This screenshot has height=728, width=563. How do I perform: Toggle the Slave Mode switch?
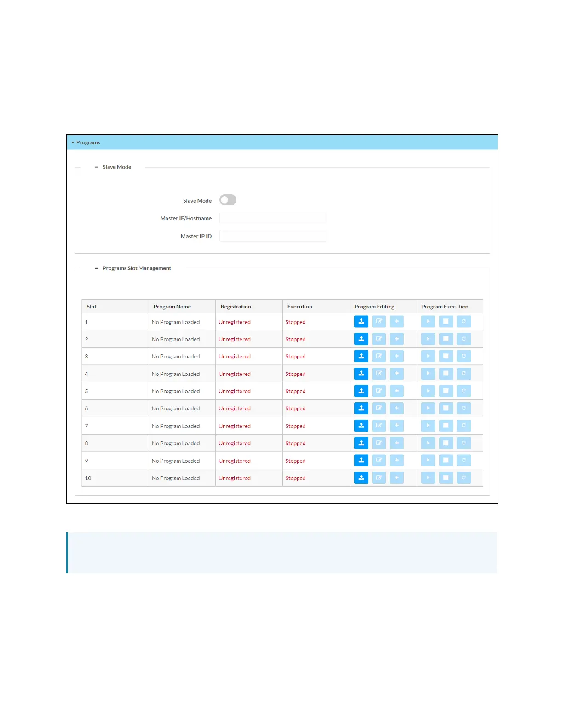pyautogui.click(x=228, y=200)
